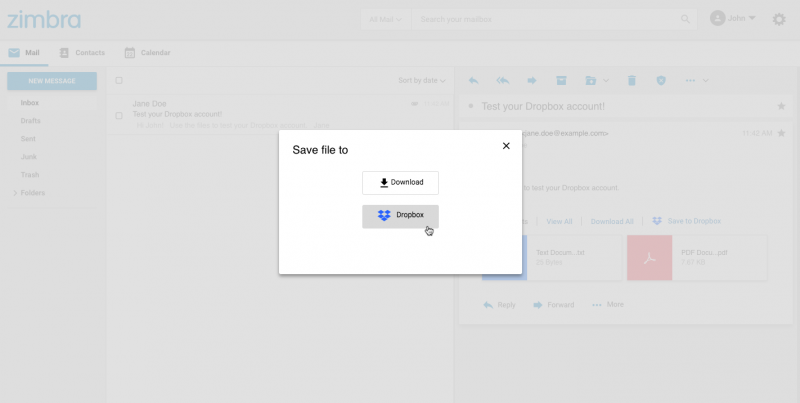Click the Forward arrow in the toolbar
800x403 pixels.
coord(532,81)
